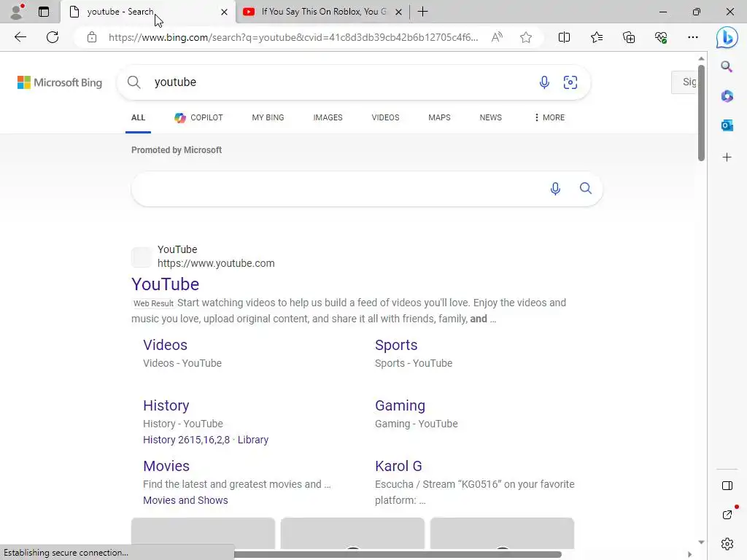Image resolution: width=747 pixels, height=560 pixels.
Task: Open the Library sublink
Action: pos(253,440)
